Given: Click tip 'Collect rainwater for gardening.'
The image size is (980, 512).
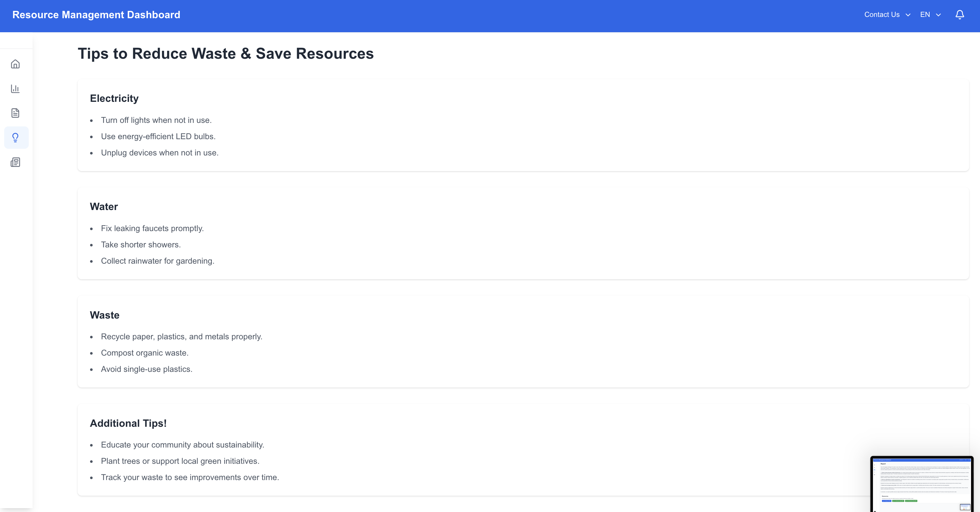Looking at the screenshot, I should coord(157,261).
